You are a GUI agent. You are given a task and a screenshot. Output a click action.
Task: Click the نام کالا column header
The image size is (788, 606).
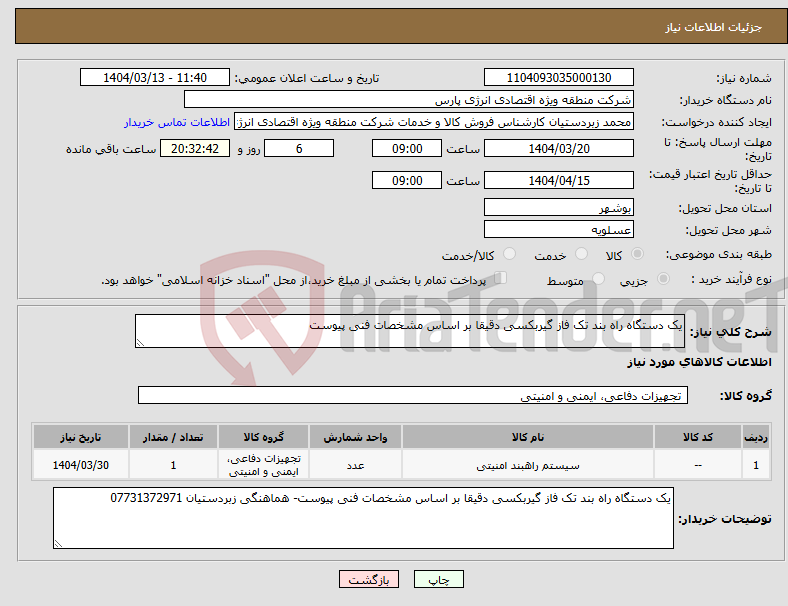(528, 437)
